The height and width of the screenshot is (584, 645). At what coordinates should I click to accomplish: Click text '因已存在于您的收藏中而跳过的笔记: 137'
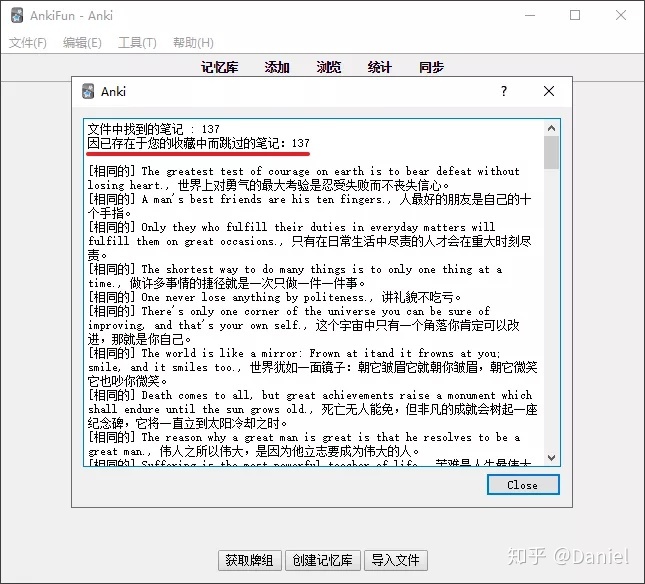click(198, 143)
